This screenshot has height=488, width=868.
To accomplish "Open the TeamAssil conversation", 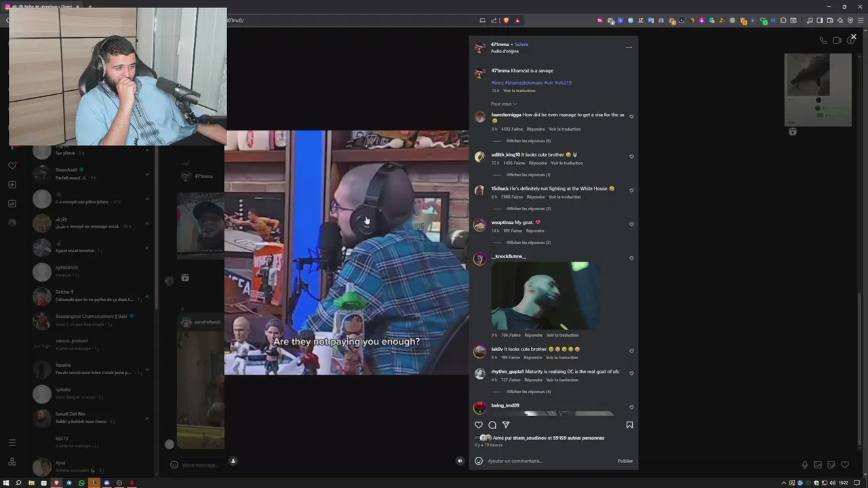I will click(x=92, y=174).
